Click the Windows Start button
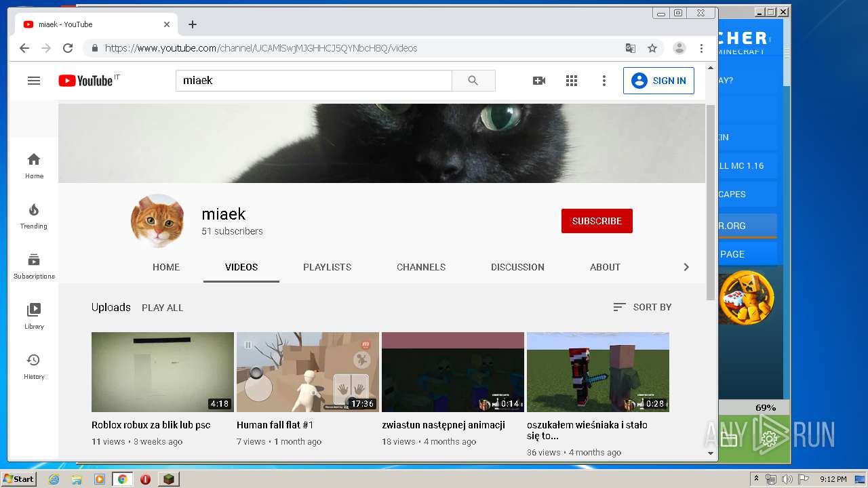The width and height of the screenshot is (868, 488). point(19,479)
